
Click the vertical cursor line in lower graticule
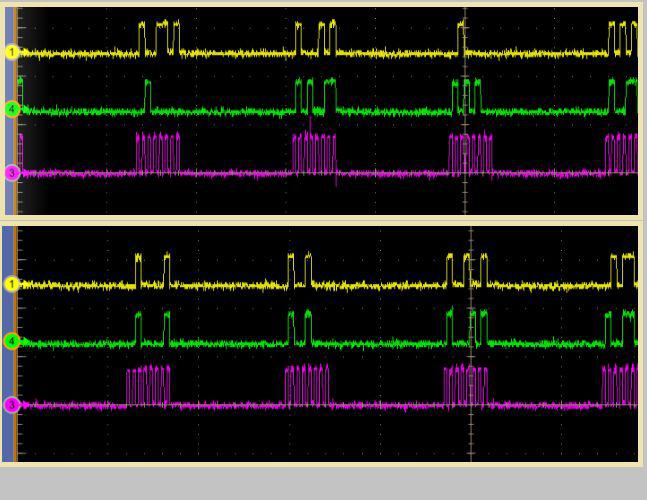(471, 344)
